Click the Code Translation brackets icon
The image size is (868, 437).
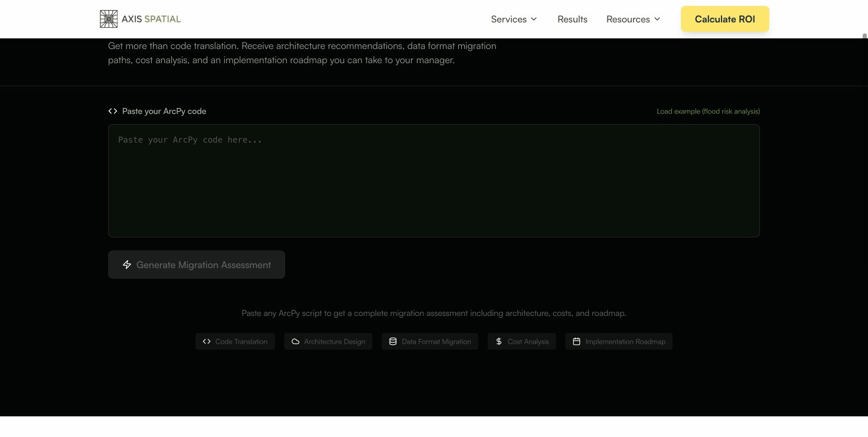(x=207, y=341)
